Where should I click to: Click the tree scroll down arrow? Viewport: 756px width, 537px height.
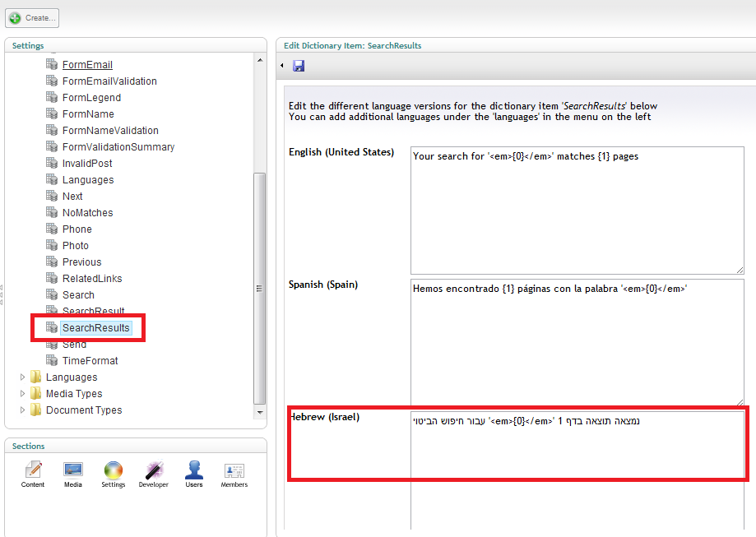[260, 413]
